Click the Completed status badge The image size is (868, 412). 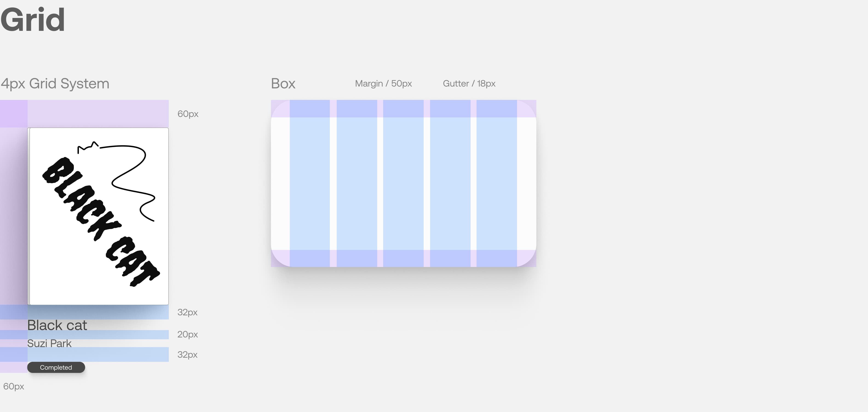56,367
